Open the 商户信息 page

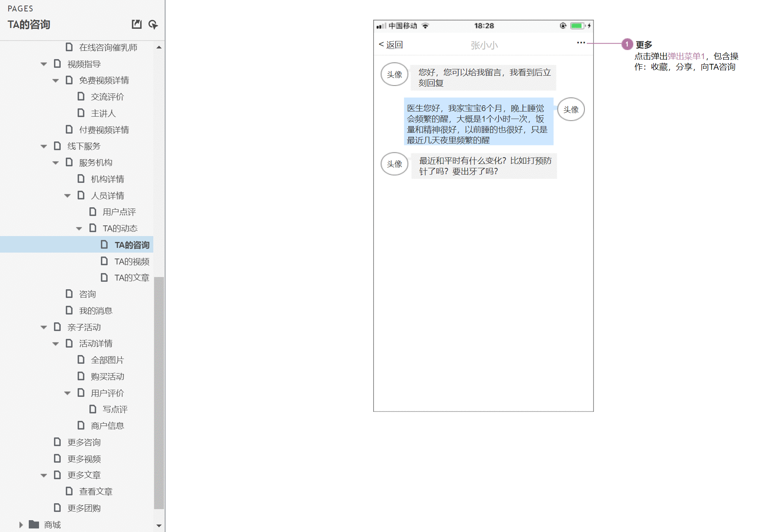107,426
